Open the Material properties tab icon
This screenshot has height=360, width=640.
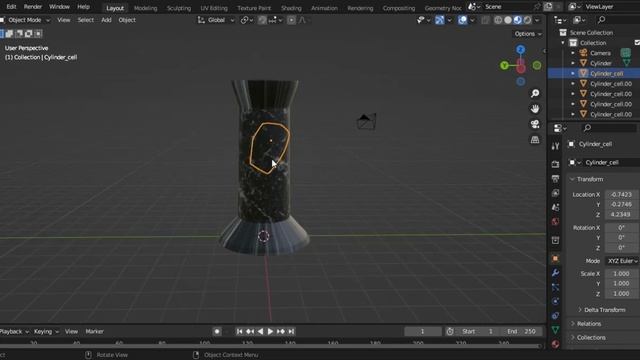click(555, 344)
